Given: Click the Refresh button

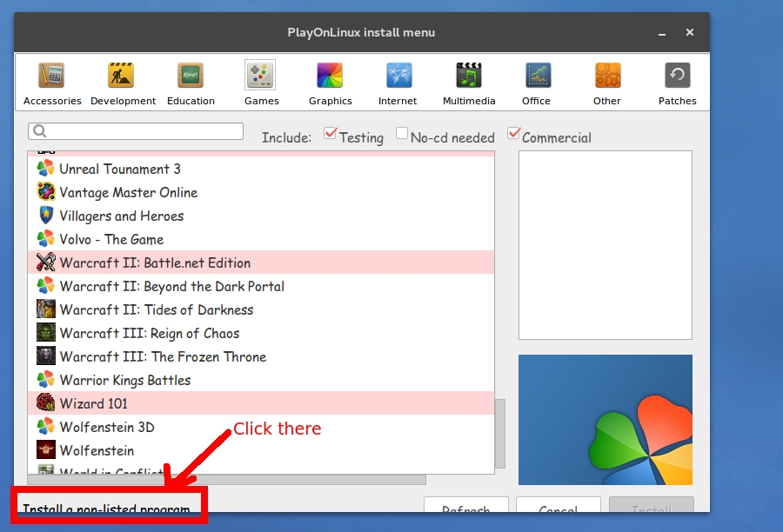Looking at the screenshot, I should point(466,505).
